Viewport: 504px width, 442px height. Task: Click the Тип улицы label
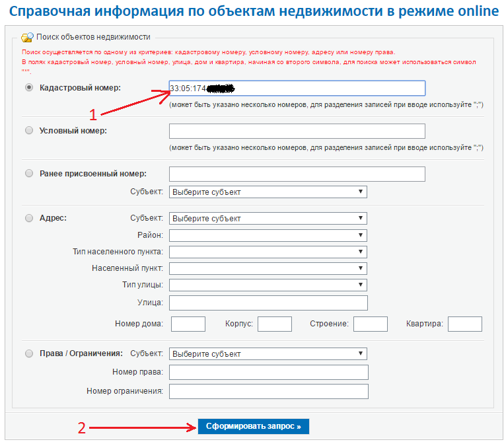(x=143, y=285)
